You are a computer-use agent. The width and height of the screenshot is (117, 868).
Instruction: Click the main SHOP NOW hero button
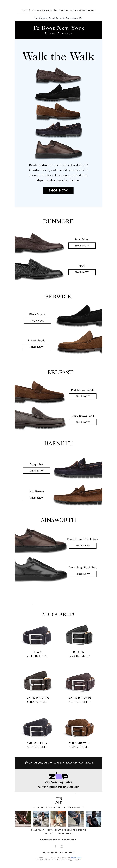(58, 190)
